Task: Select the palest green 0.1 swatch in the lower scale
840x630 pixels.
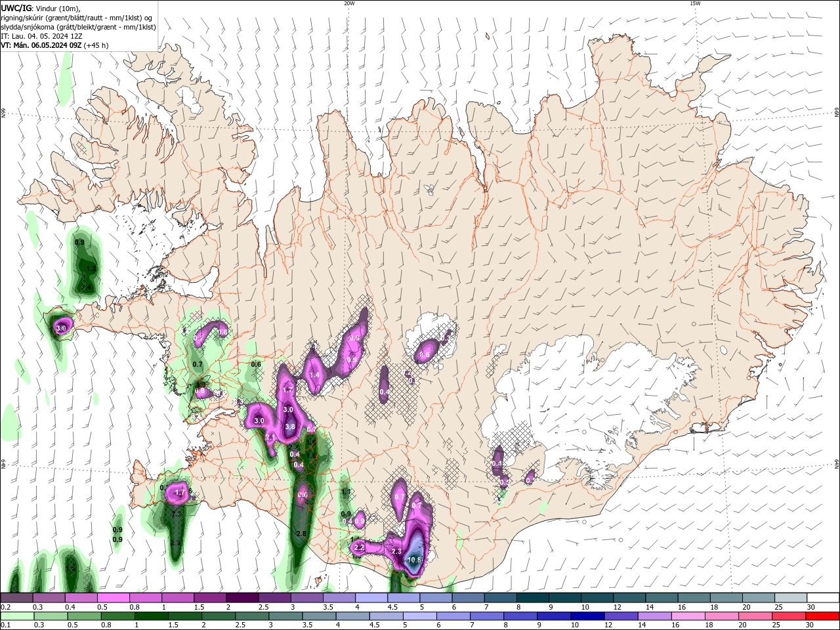Action: (18, 616)
